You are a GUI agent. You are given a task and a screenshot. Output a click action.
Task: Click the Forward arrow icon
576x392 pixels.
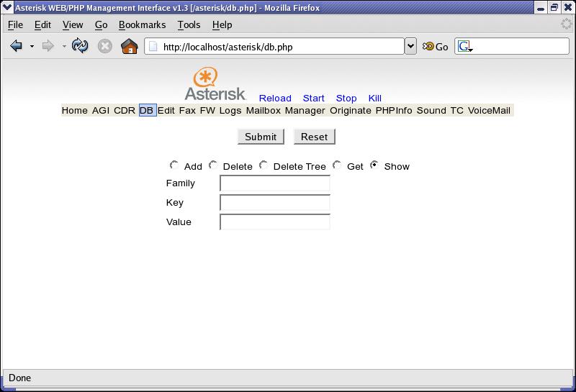pyautogui.click(x=48, y=47)
